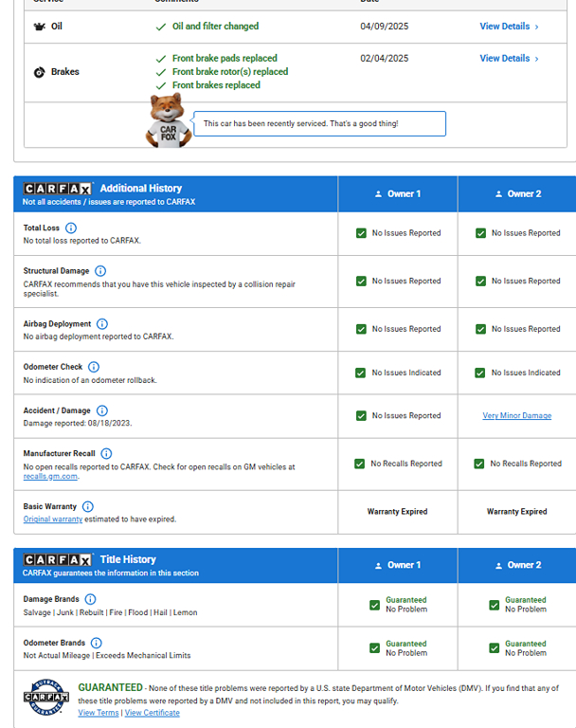Select Owner 2 column header in Title History
Image resolution: width=576 pixels, height=728 pixels.
point(516,565)
